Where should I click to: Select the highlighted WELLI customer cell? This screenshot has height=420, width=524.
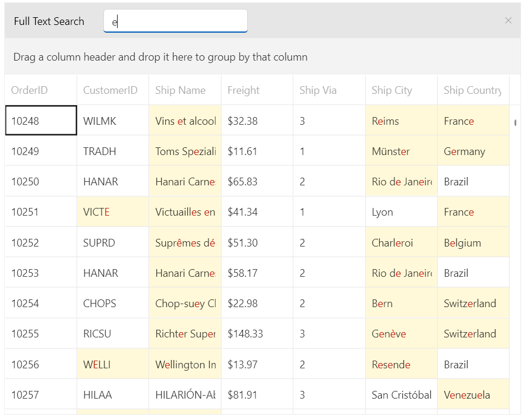pos(112,364)
